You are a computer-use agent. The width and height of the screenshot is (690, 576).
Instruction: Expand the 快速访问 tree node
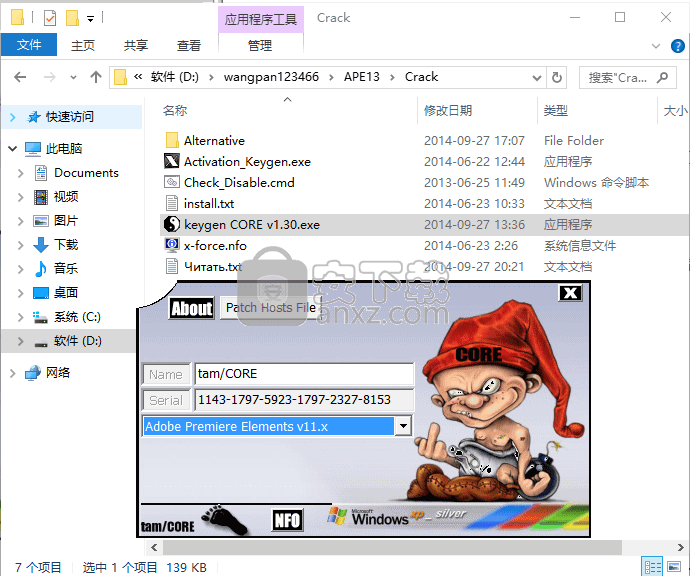[12, 117]
